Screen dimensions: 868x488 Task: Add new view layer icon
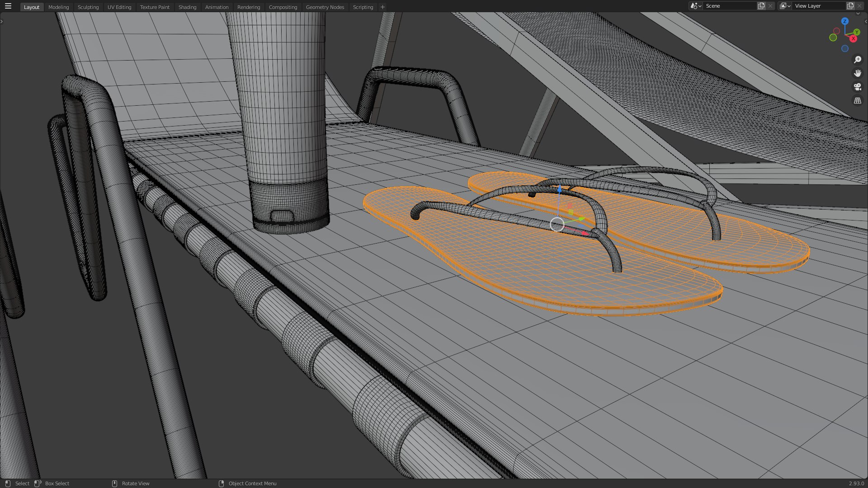click(850, 6)
